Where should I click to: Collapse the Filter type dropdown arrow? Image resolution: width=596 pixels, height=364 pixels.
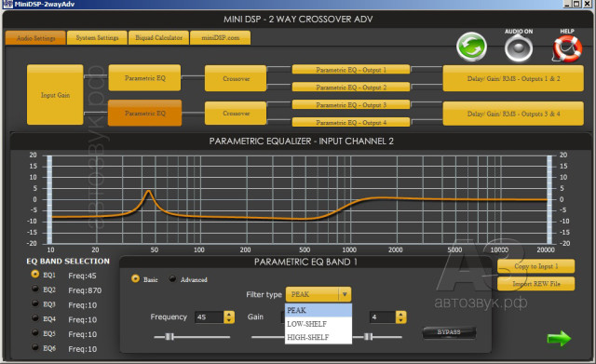[345, 294]
